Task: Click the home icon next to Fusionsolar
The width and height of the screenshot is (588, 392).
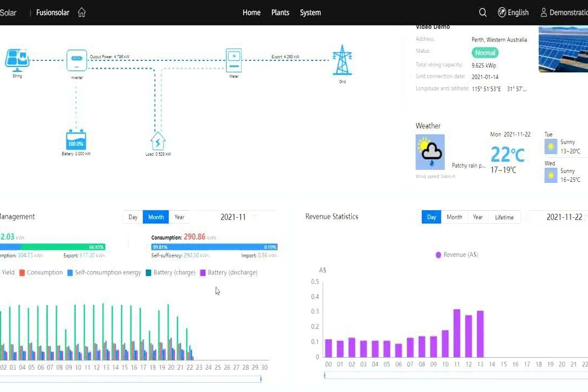Action: (82, 13)
